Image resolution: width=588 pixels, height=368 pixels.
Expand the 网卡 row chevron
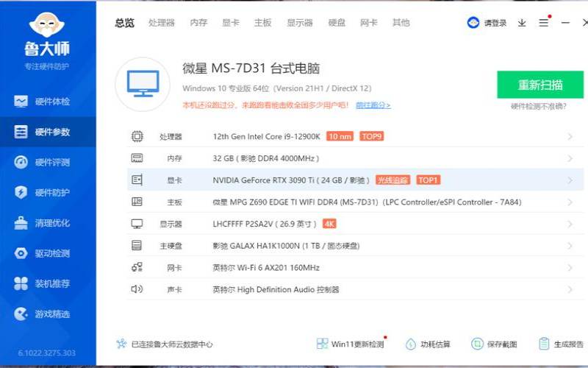tap(570, 268)
